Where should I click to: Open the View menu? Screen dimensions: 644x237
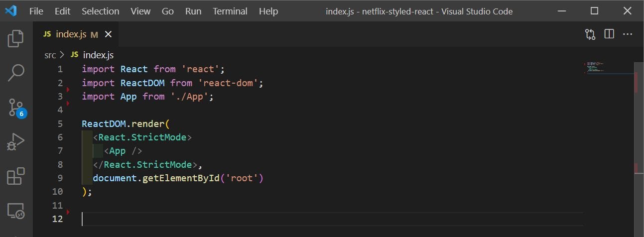[x=140, y=11]
